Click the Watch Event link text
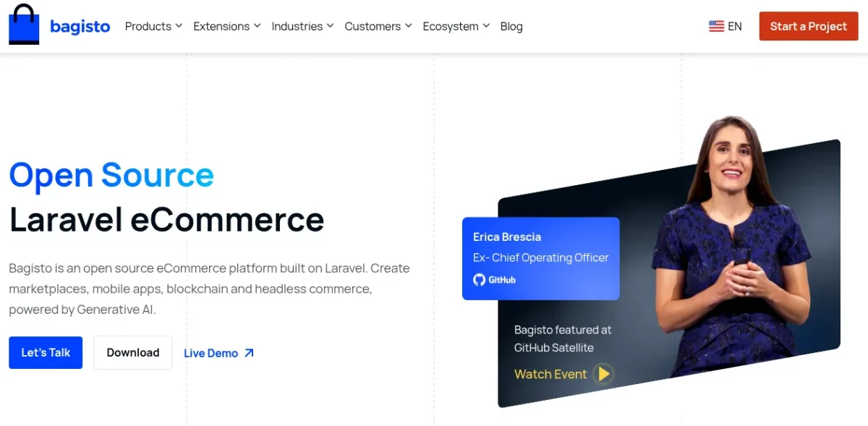The image size is (868, 426). (550, 374)
